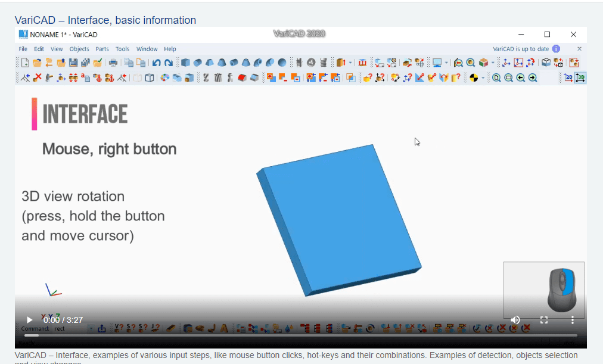Viewport: 603px width, 364px height.
Task: Click the blue 3D box in viewport
Action: (x=339, y=220)
